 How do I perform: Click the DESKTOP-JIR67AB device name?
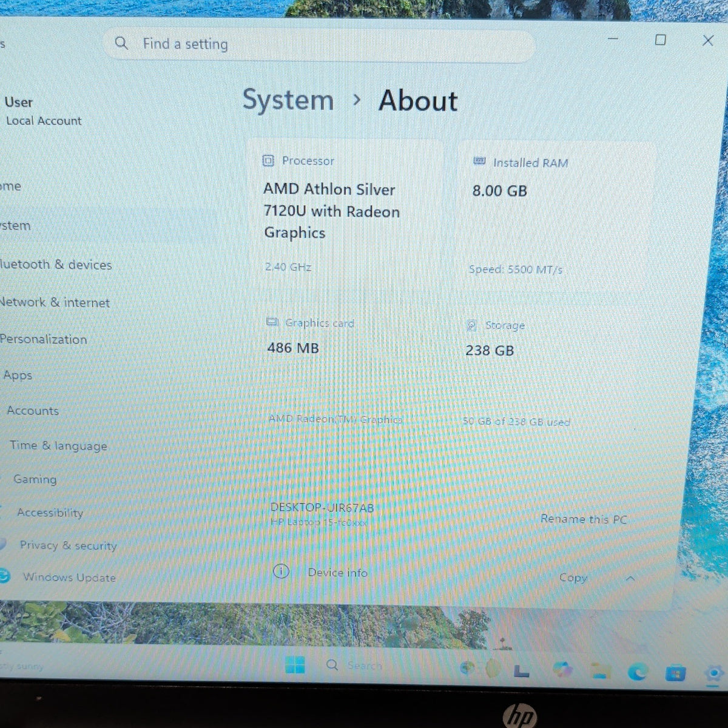tap(322, 507)
